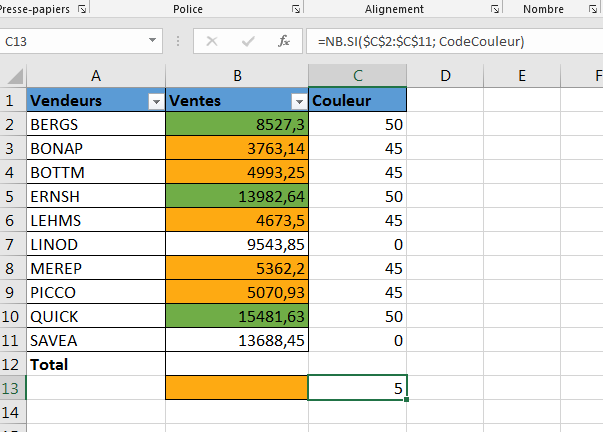Click the Couleur header cell
Viewport: 603px width, 432px height.
pyautogui.click(x=357, y=101)
